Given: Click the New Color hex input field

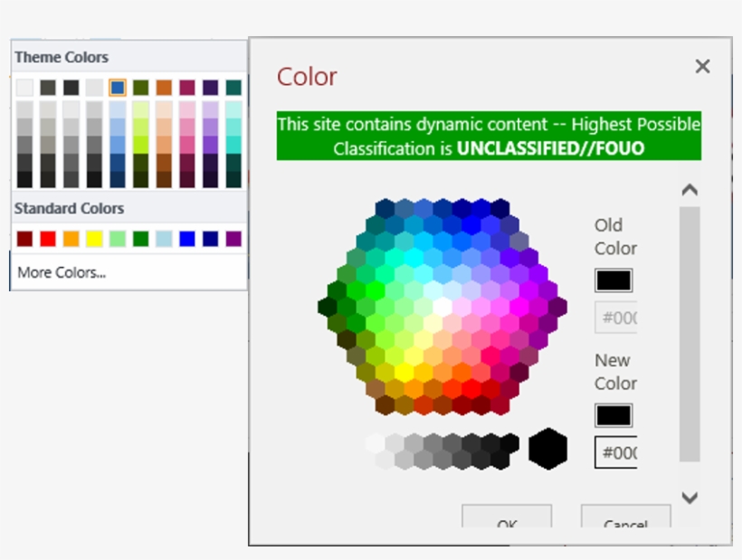Looking at the screenshot, I should click(x=617, y=452).
